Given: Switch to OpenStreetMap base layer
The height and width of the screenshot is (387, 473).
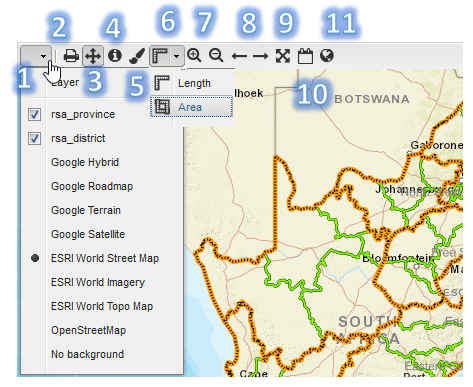Looking at the screenshot, I should 88,330.
